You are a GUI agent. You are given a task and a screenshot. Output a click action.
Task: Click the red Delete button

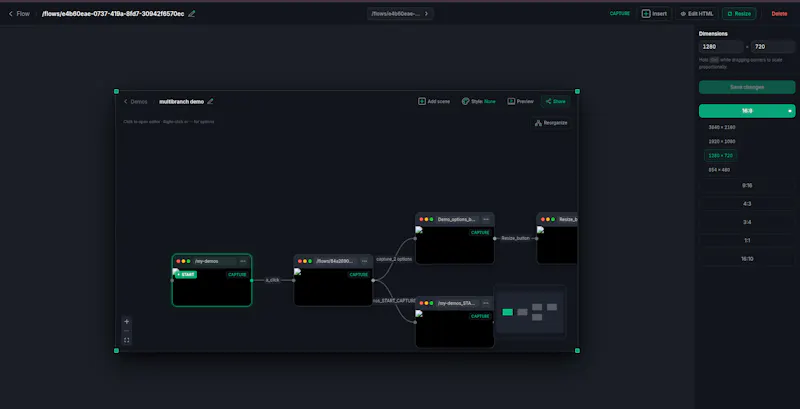[x=779, y=14]
